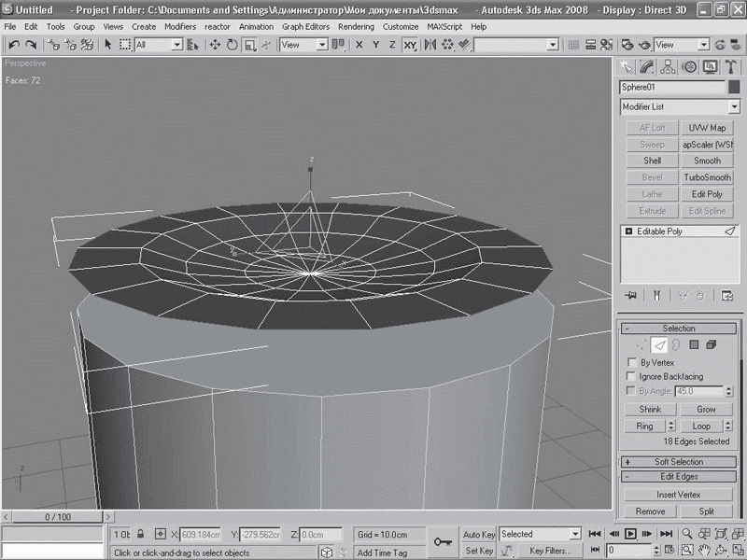Expand Editable Poly in modifier stack
Screen dimensions: 747x560
click(x=630, y=231)
